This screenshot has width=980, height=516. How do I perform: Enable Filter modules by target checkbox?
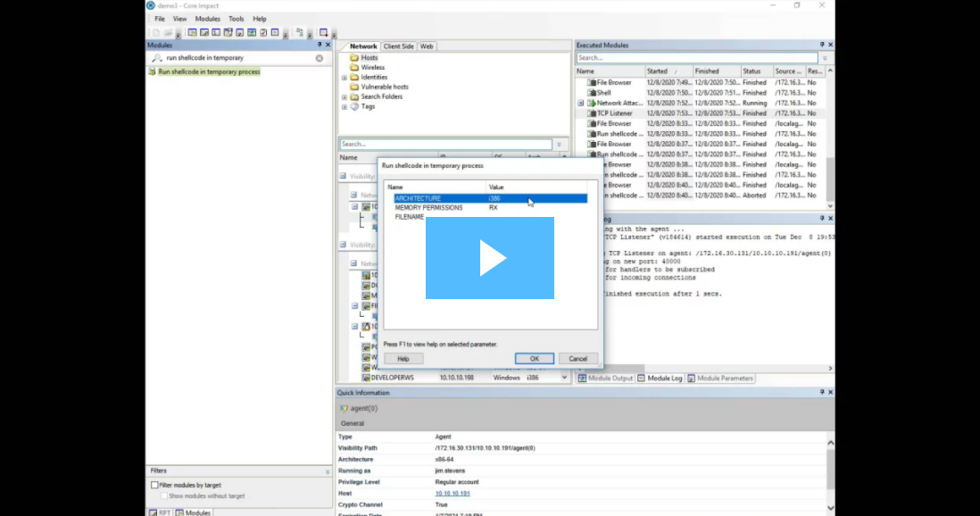tap(154, 485)
